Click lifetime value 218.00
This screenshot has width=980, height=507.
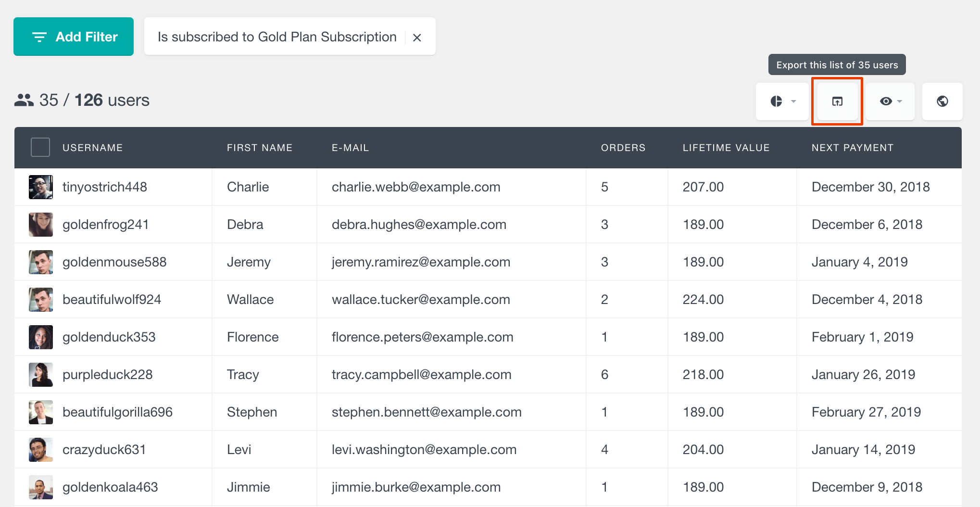(x=703, y=375)
